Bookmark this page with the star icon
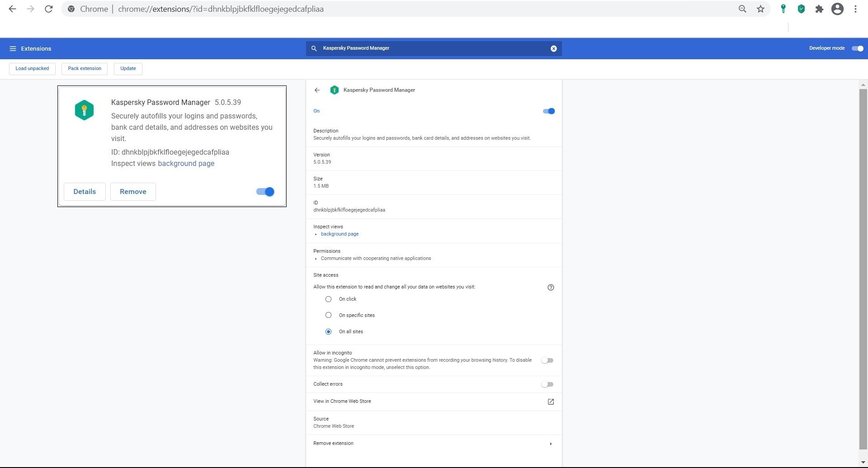This screenshot has width=868, height=468. point(761,9)
